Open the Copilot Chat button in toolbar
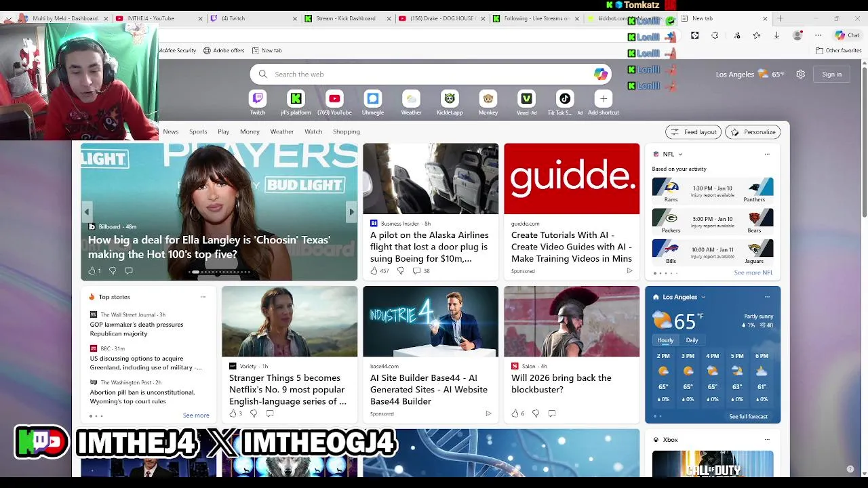Viewport: 868px width, 488px height. [x=848, y=35]
